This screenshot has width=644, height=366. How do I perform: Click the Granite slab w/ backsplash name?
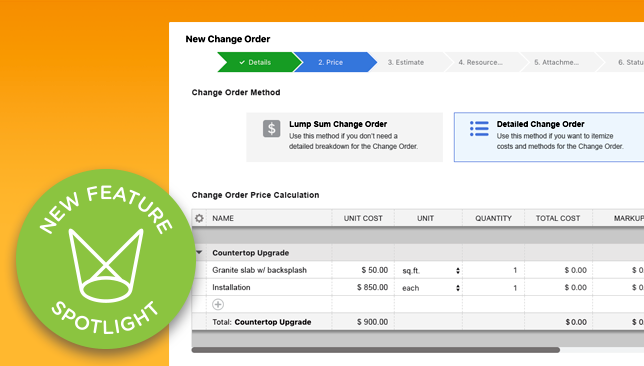[x=260, y=270]
